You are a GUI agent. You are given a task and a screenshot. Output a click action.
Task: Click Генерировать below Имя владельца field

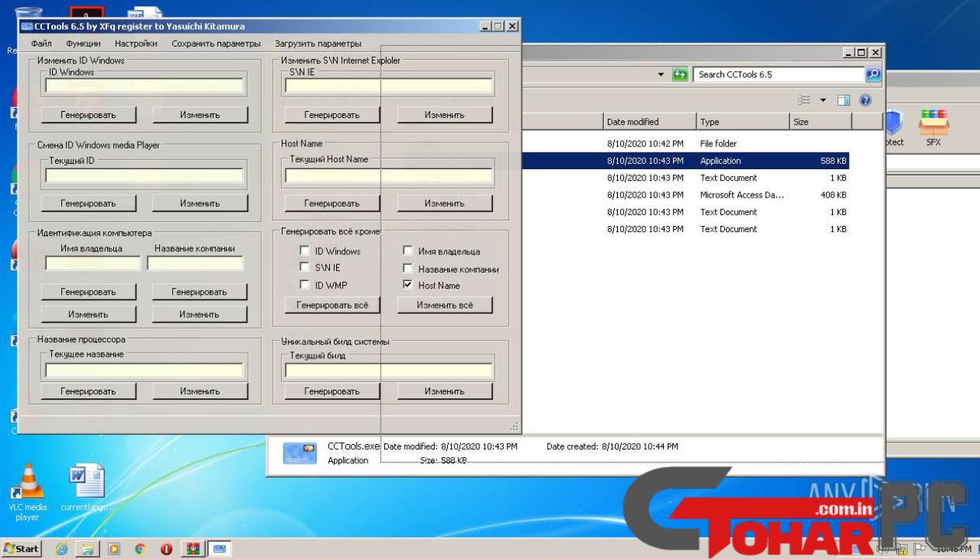coord(88,292)
